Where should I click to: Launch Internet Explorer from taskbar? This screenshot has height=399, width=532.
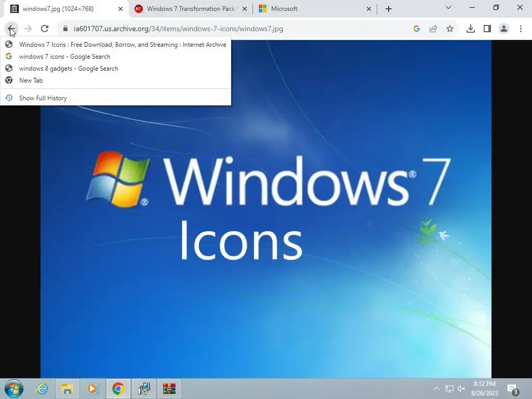click(x=42, y=389)
